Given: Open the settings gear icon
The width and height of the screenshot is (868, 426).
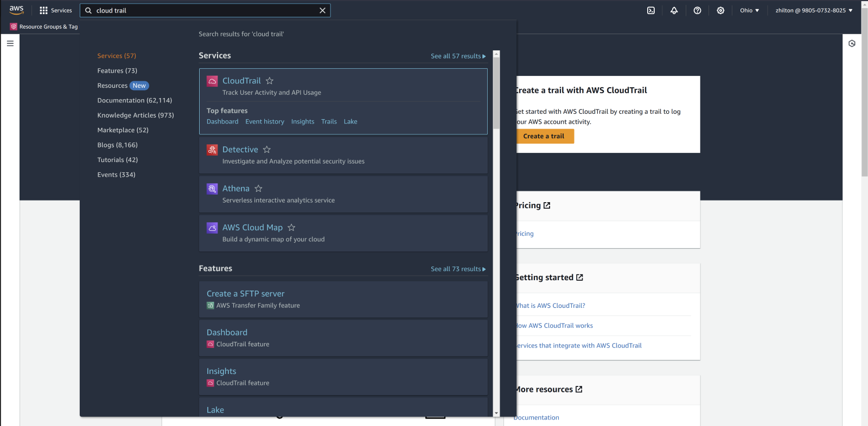Looking at the screenshot, I should pos(720,10).
